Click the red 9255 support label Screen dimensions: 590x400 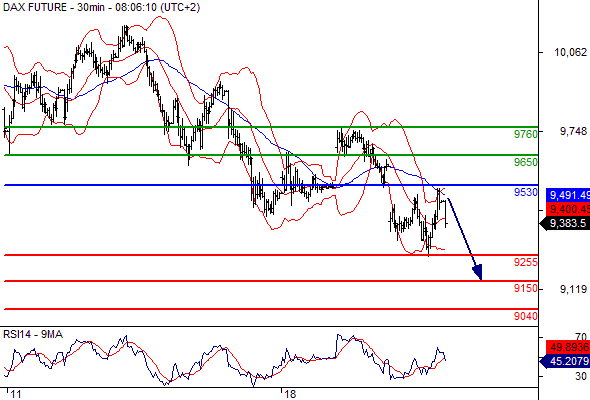click(x=526, y=262)
